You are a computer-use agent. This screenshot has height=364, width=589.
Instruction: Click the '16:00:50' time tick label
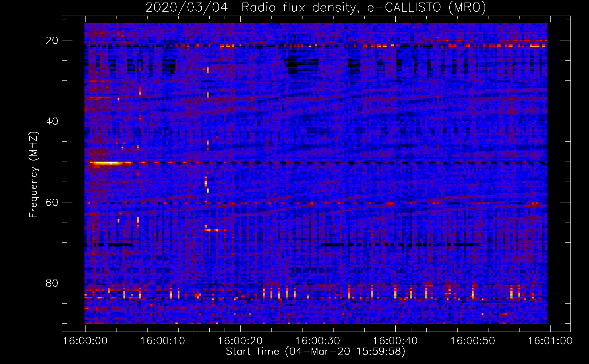click(x=473, y=341)
